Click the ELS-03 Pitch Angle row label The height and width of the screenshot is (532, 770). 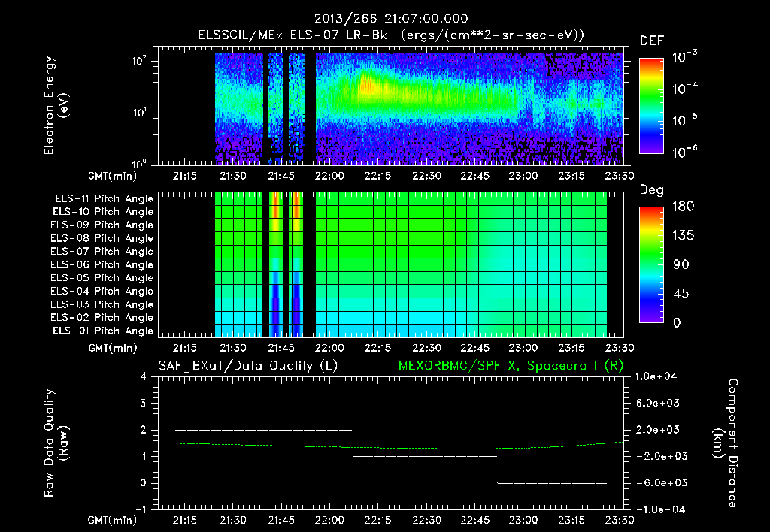(x=102, y=305)
